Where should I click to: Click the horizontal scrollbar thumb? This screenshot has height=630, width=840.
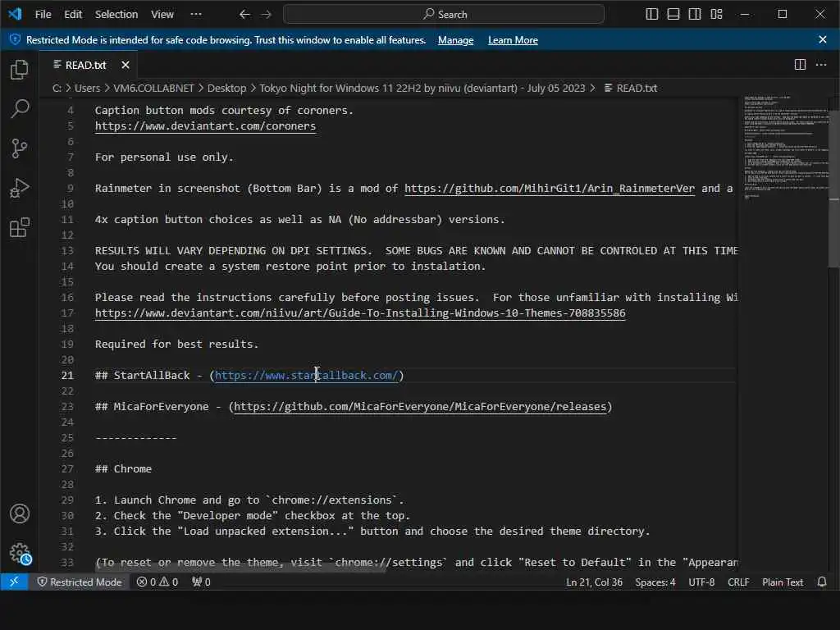click(x=240, y=568)
